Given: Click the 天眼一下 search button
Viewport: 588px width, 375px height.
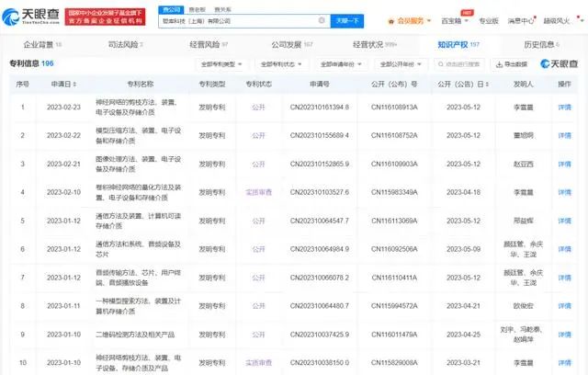Looking at the screenshot, I should tap(346, 20).
